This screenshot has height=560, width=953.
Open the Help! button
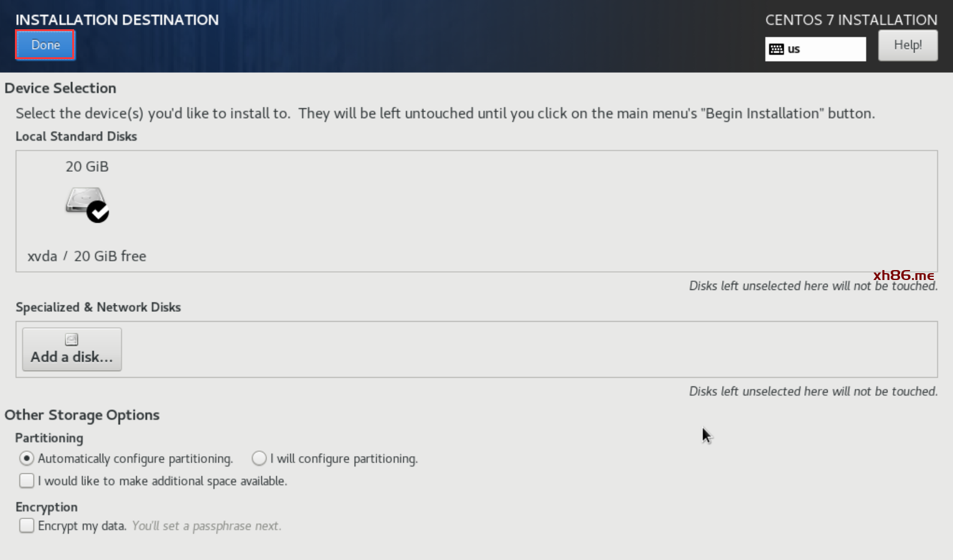coord(908,45)
